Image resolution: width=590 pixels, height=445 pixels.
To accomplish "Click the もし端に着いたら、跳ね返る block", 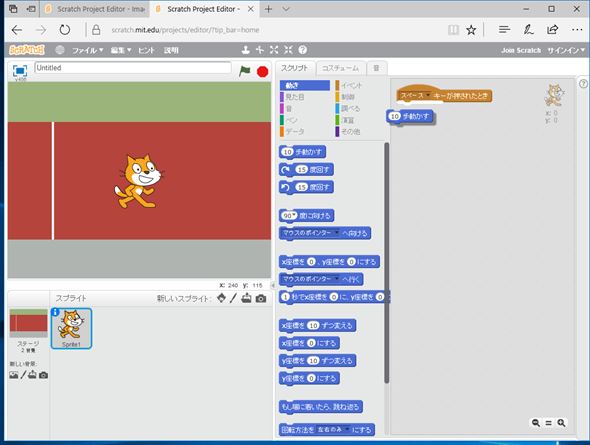I will click(321, 407).
